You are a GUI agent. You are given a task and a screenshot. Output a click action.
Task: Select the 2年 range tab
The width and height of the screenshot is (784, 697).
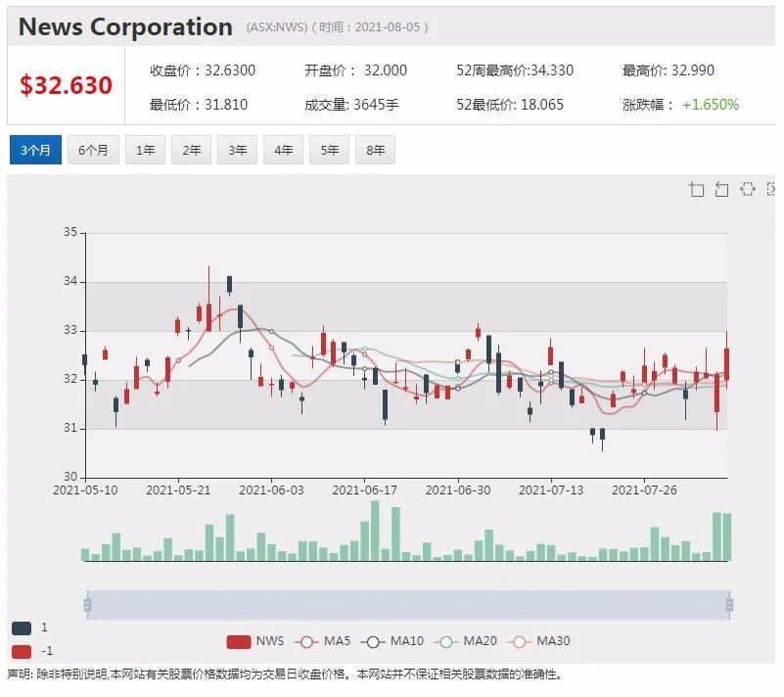tap(191, 150)
